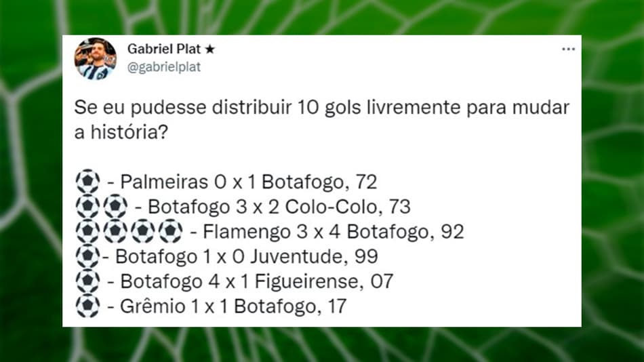Select the text Palmeiras 0 x 1 Botafogo, 72
644x362 pixels.
point(249,182)
